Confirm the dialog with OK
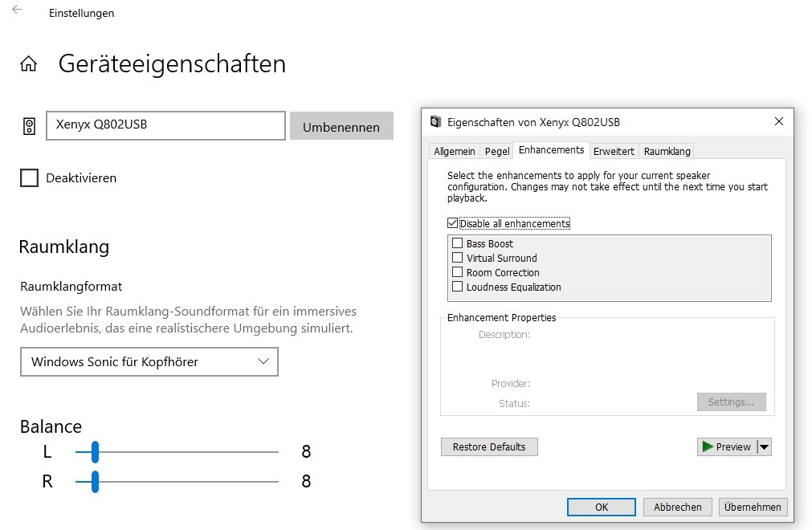 click(x=602, y=508)
